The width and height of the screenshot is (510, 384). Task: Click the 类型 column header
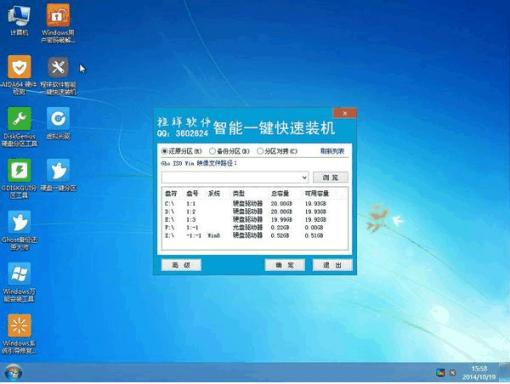239,193
